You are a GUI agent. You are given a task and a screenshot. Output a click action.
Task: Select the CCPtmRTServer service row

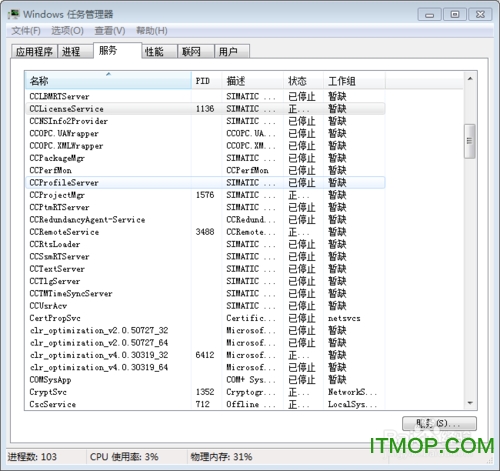click(205, 207)
